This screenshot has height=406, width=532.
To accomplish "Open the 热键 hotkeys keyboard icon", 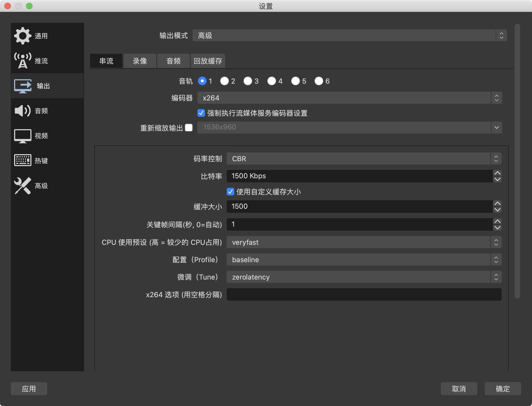I will (23, 160).
